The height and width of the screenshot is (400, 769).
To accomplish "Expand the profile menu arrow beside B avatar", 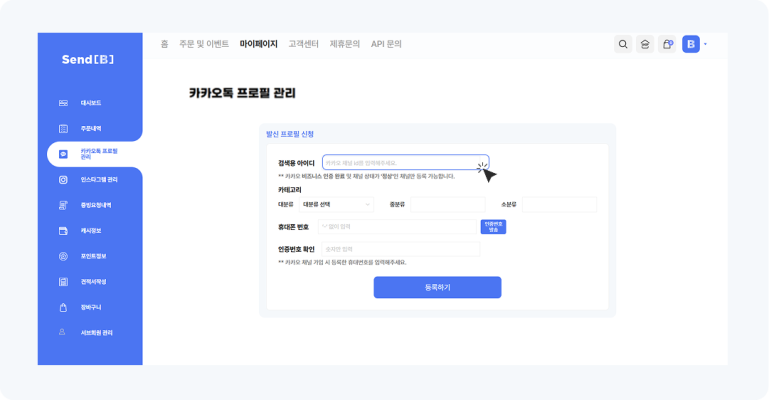I will click(x=706, y=44).
